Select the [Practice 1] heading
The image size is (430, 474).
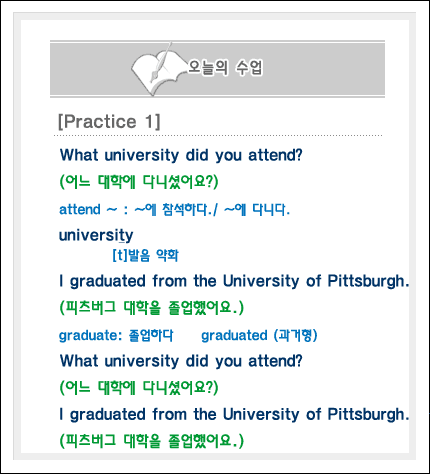pyautogui.click(x=109, y=122)
